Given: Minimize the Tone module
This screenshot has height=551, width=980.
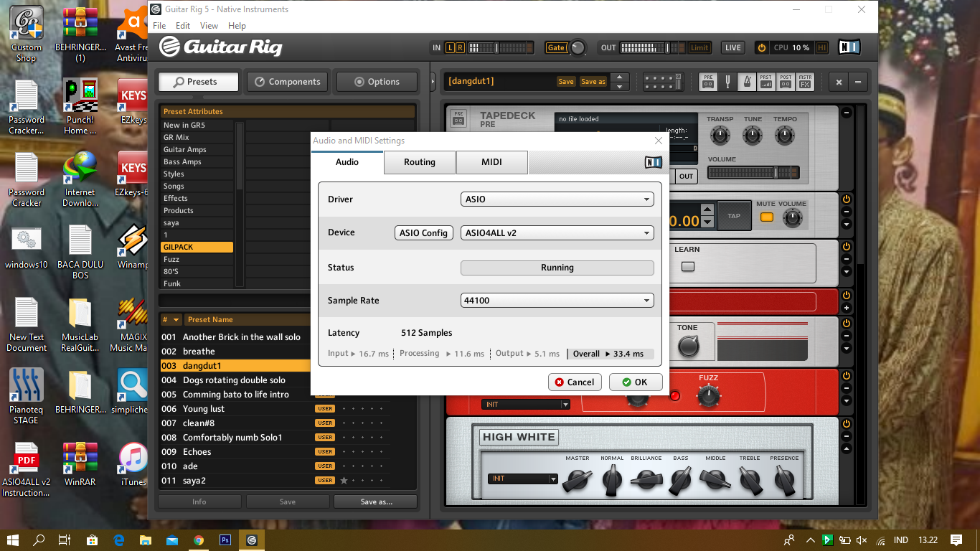Looking at the screenshot, I should tap(846, 336).
